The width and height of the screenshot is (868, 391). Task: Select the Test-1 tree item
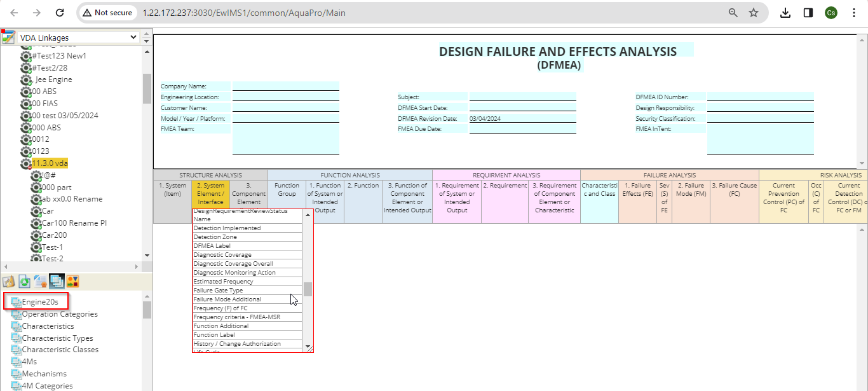53,247
